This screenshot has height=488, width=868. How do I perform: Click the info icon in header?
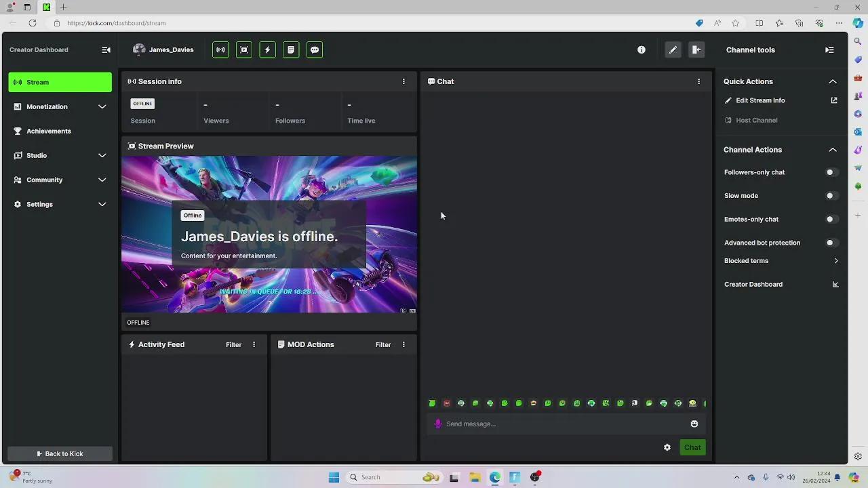(x=642, y=49)
